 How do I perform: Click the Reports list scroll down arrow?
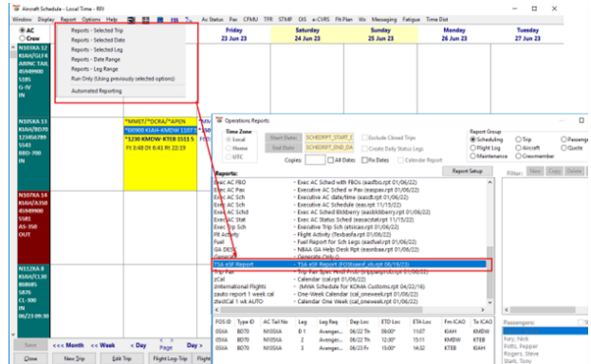click(x=490, y=302)
